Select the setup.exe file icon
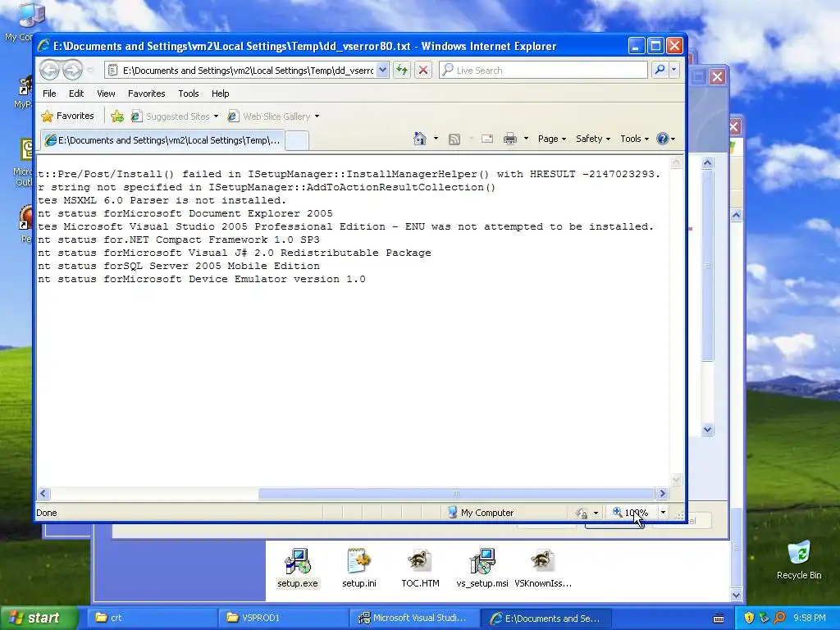The image size is (840, 630). point(297,568)
